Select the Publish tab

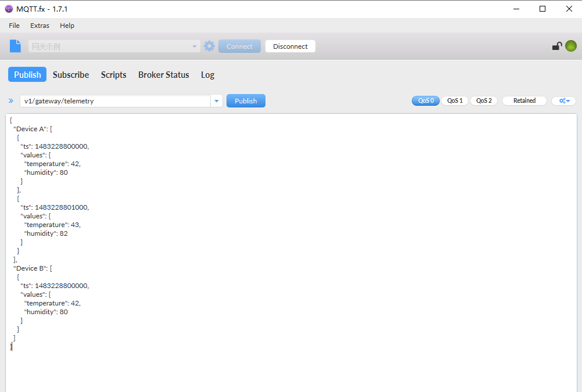click(x=27, y=74)
